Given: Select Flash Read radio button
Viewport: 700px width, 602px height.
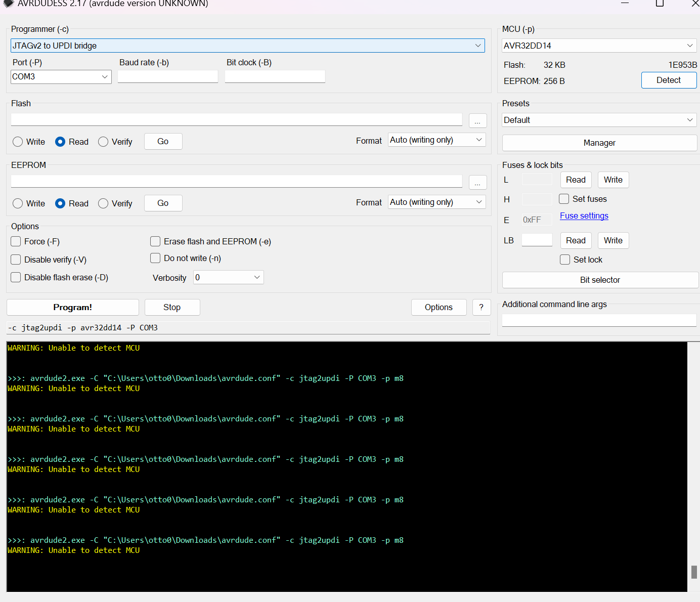Looking at the screenshot, I should (60, 142).
